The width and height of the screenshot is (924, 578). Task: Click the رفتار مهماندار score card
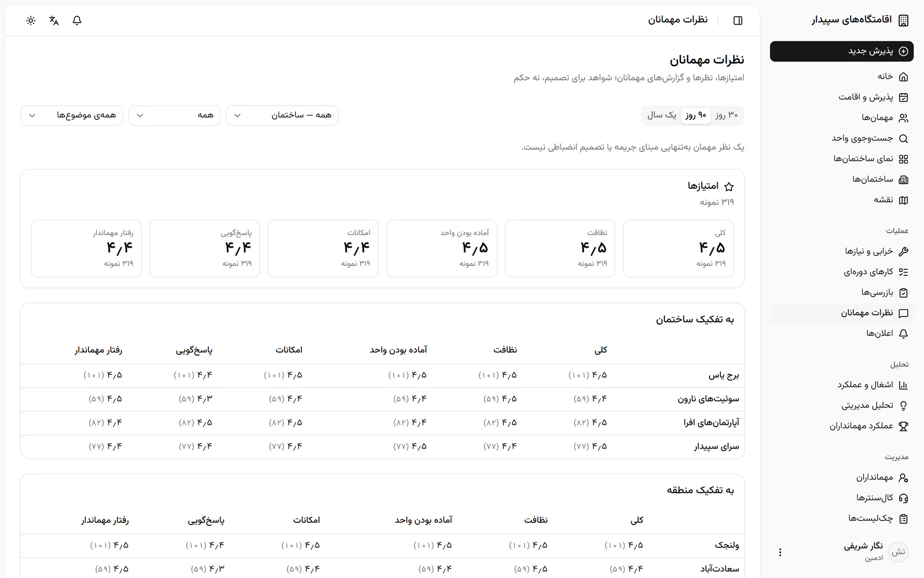(x=86, y=248)
